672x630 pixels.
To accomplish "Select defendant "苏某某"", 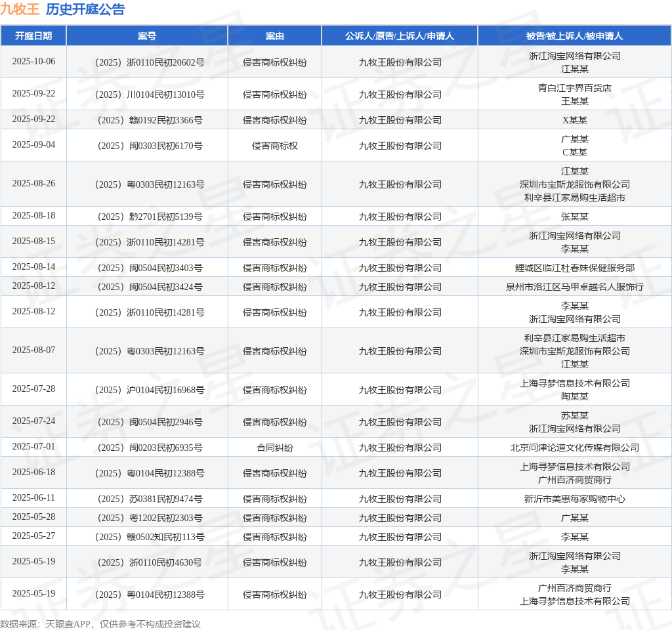I will click(x=575, y=415).
